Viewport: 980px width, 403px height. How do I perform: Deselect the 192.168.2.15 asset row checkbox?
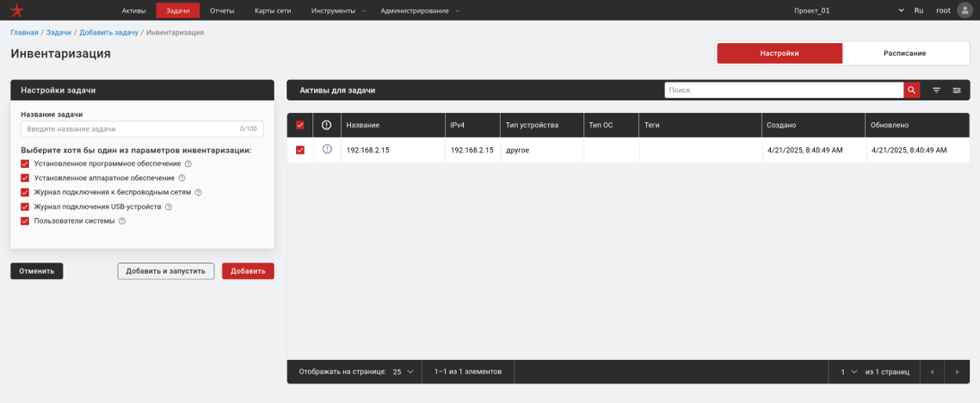(300, 150)
